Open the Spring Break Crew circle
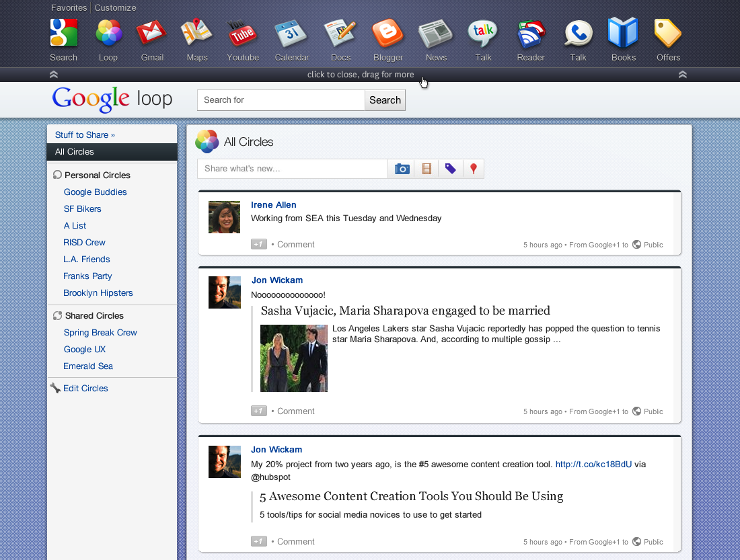This screenshot has width=740, height=560. click(x=100, y=333)
